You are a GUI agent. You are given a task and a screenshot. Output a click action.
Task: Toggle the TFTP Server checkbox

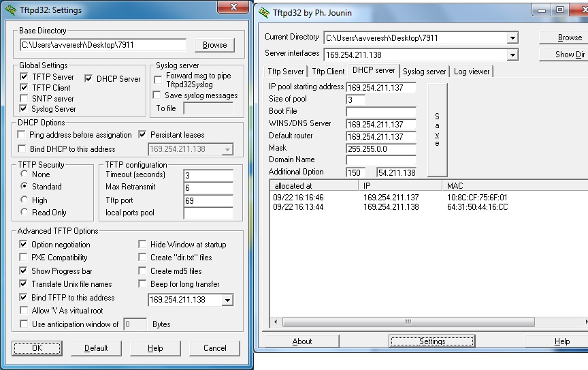(x=24, y=76)
